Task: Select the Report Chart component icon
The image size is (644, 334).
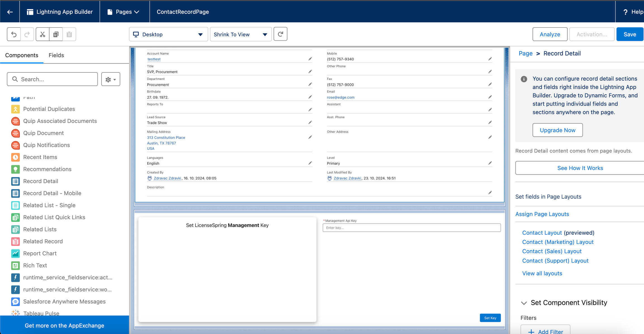Action: [15, 253]
